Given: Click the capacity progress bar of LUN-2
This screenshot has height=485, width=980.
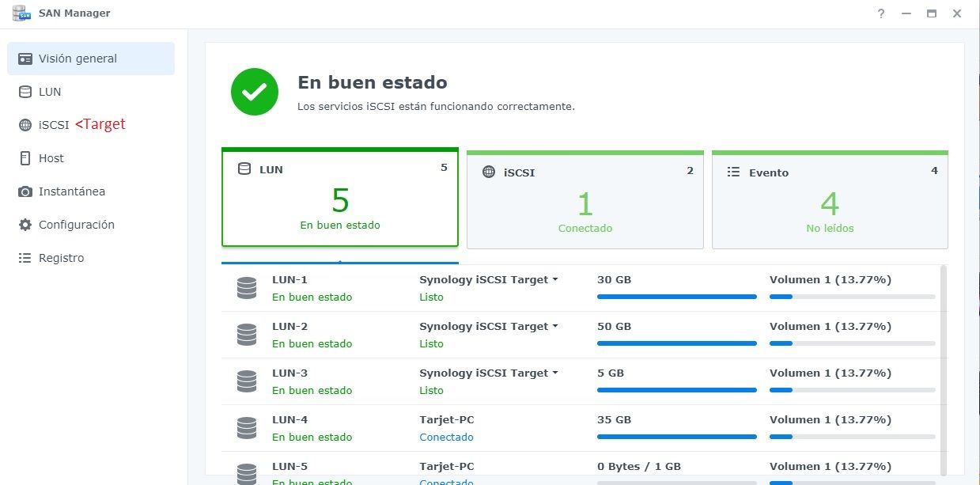Looking at the screenshot, I should 676,343.
